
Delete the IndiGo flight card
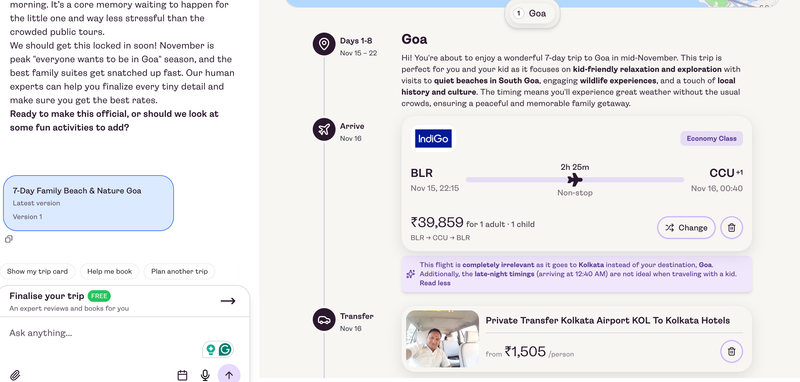(x=731, y=227)
